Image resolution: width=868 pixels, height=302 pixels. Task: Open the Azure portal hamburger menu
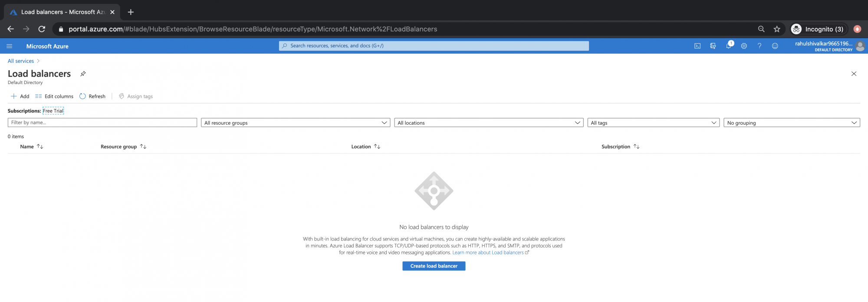(x=10, y=46)
